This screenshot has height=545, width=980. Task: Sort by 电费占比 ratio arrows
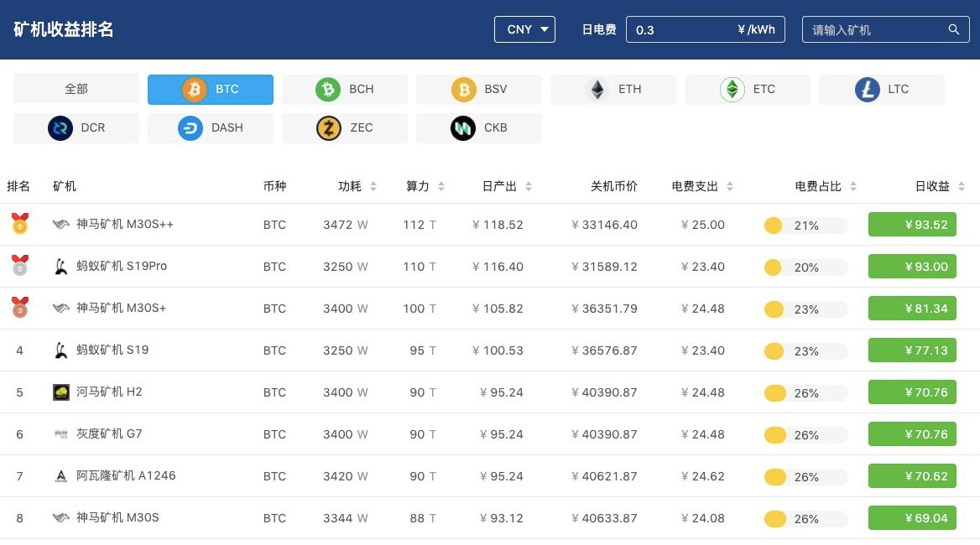pos(853,186)
